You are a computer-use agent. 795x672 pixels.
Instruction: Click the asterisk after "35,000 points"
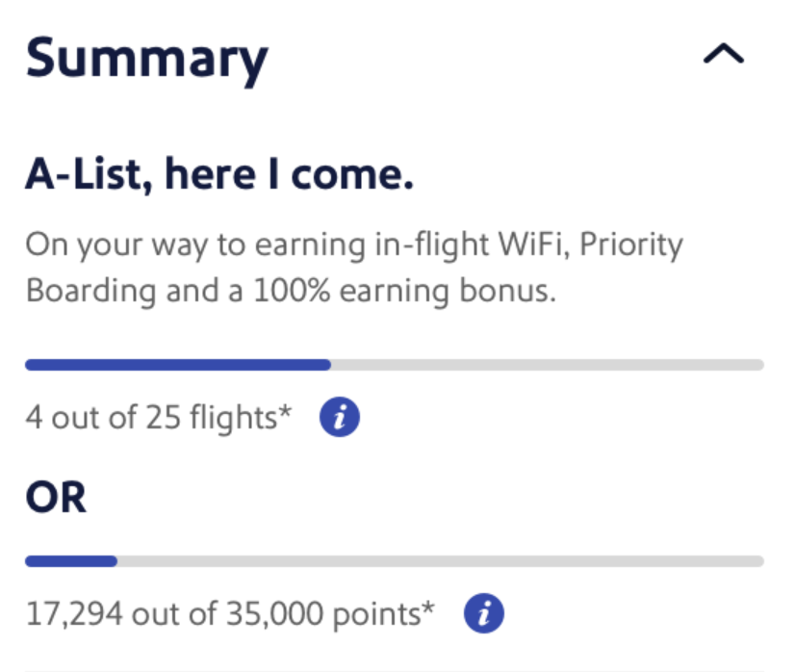[428, 607]
